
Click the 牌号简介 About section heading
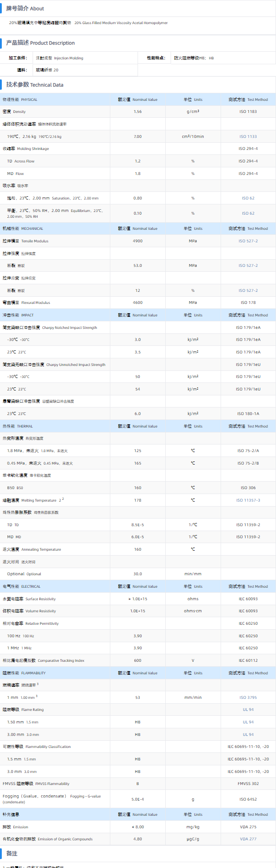[x=25, y=8]
